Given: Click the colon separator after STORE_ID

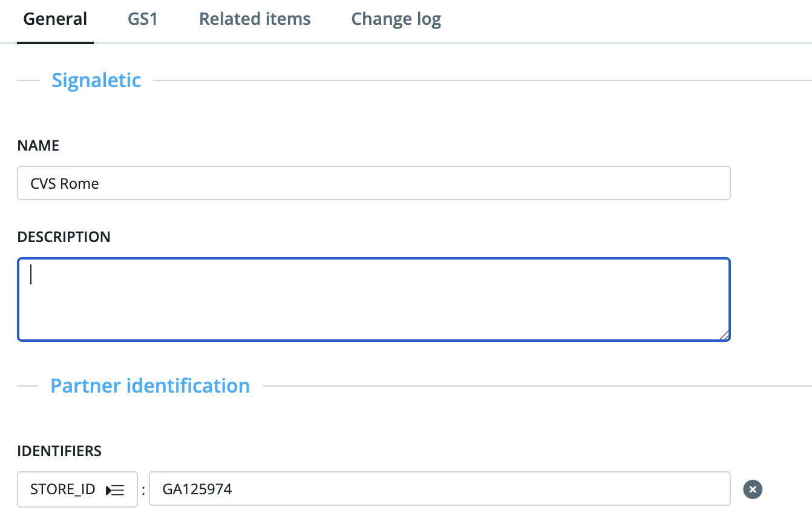Looking at the screenshot, I should [x=143, y=489].
